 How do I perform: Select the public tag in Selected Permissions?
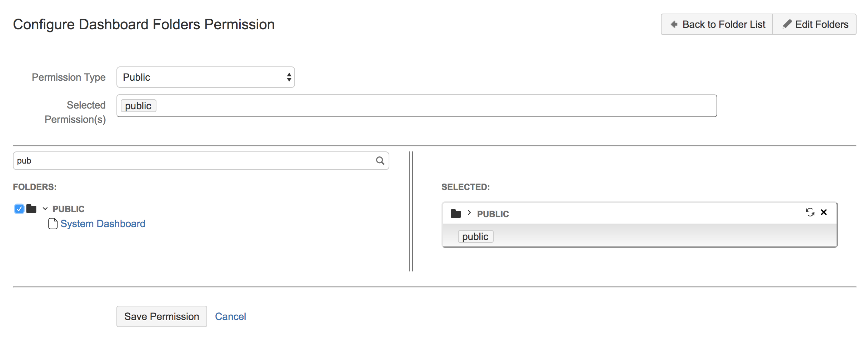pyautogui.click(x=138, y=105)
